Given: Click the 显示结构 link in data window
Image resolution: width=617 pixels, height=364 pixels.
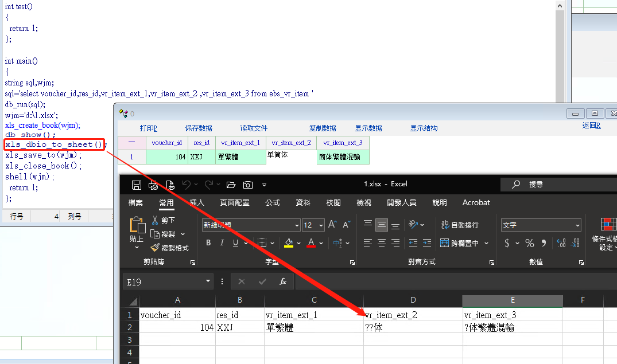Looking at the screenshot, I should coord(424,128).
